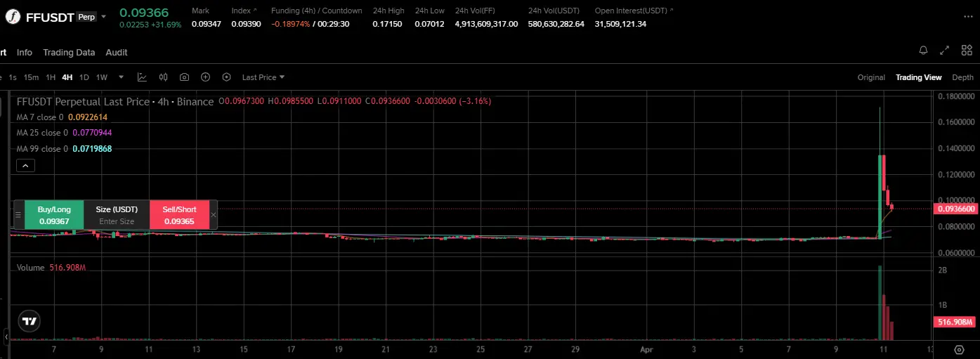Switch to Depth chart view
980x359 pixels.
[963, 77]
